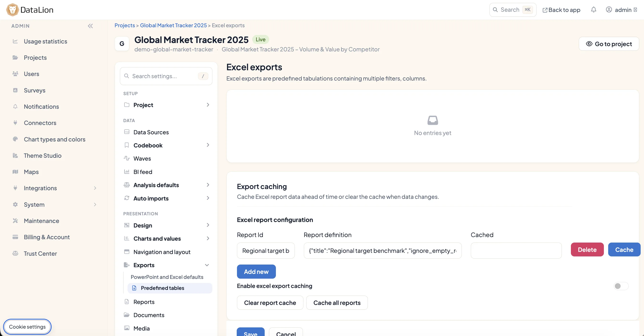Click the Navigation and layout icon
644x336 pixels.
coord(127,252)
